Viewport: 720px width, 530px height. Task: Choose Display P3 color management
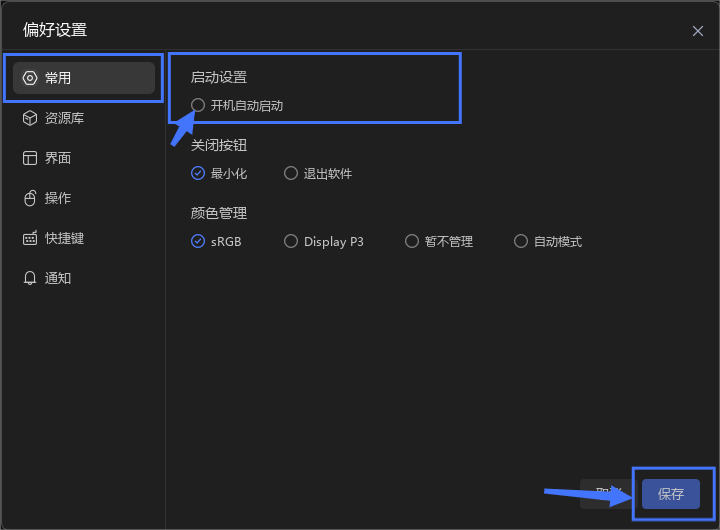291,241
